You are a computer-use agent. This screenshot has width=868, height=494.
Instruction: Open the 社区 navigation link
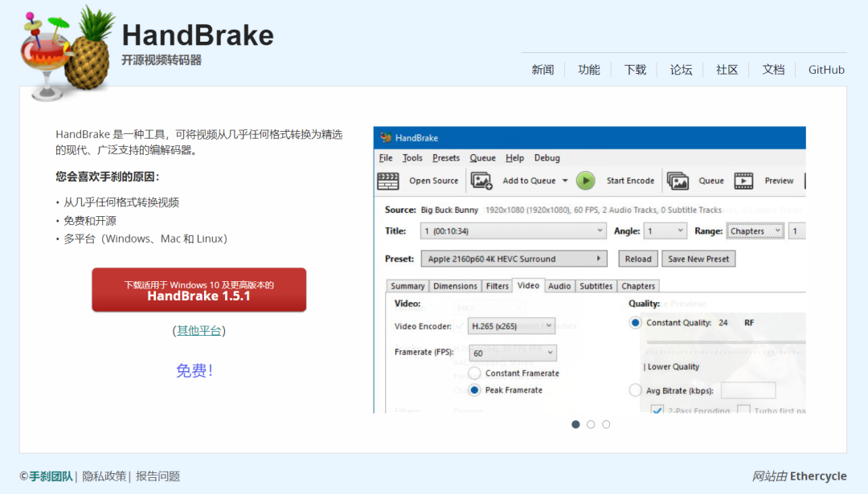tap(727, 70)
